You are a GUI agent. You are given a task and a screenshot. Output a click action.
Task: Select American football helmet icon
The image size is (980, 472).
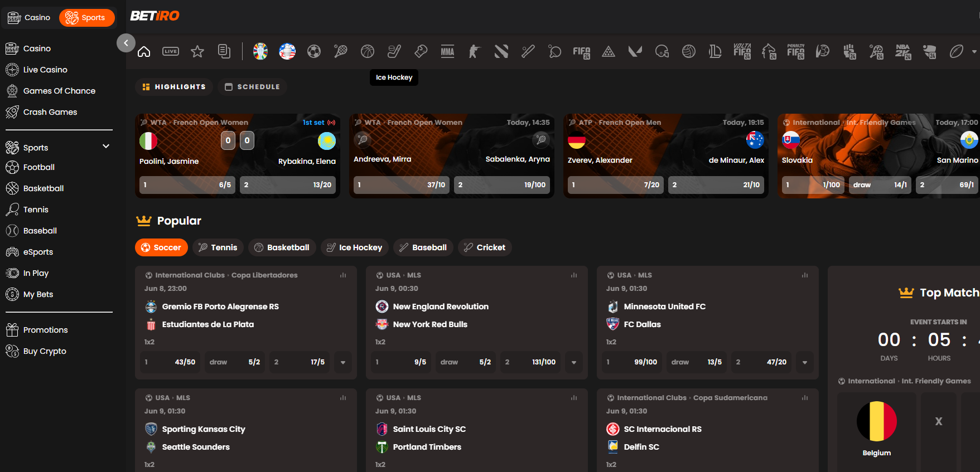coord(662,52)
